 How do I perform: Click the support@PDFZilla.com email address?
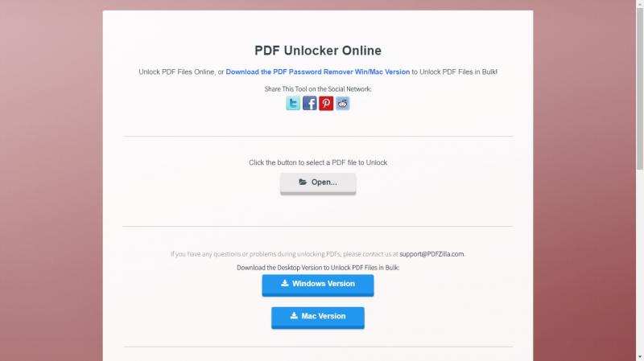pos(431,254)
